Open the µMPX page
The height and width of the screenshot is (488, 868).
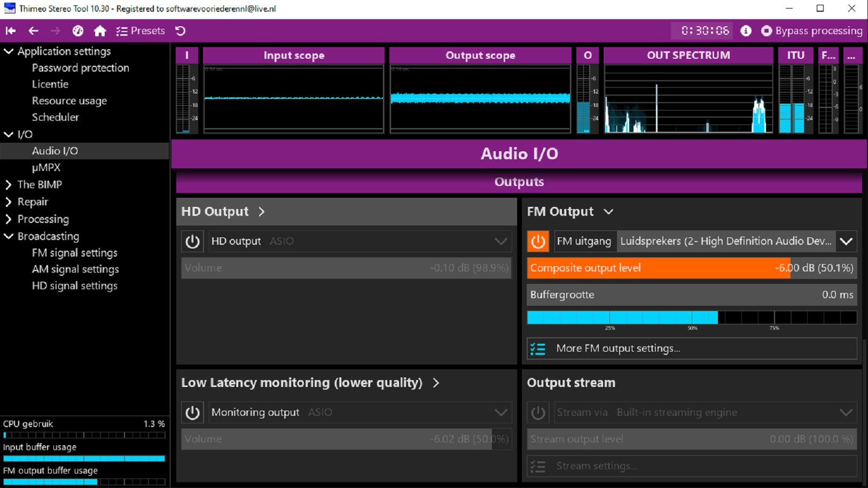(46, 167)
